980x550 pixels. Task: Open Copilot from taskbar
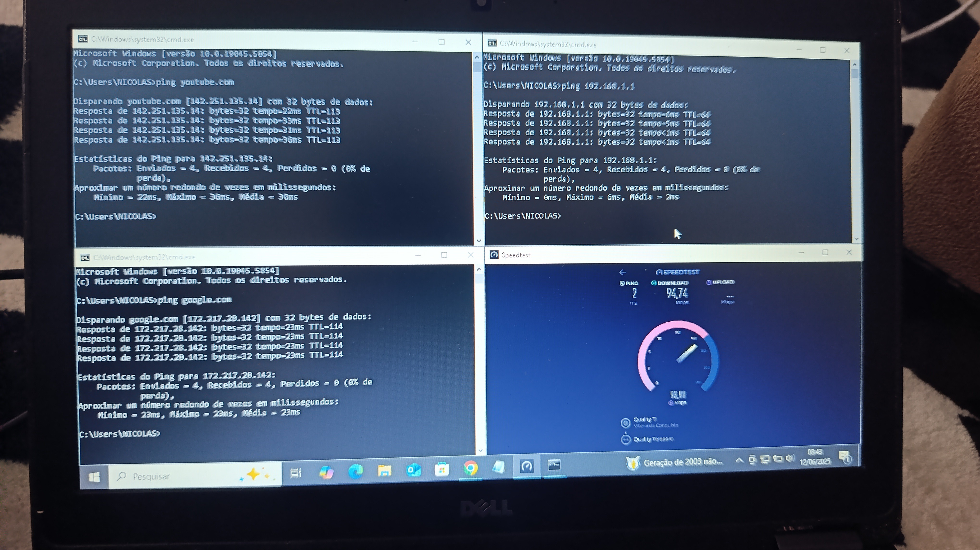(326, 472)
